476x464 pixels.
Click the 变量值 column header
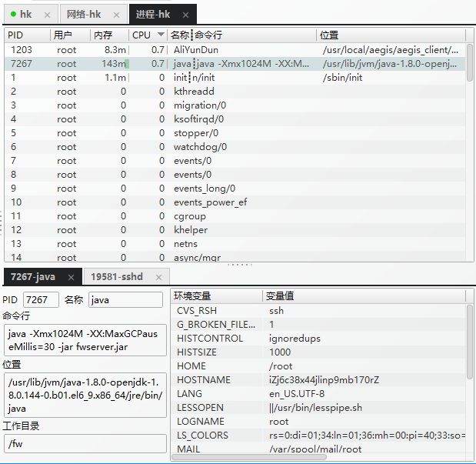point(364,296)
